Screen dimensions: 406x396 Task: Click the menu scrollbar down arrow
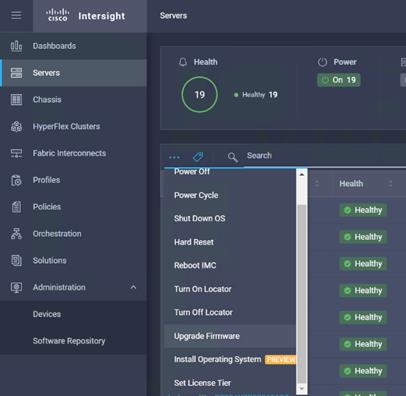click(x=302, y=388)
